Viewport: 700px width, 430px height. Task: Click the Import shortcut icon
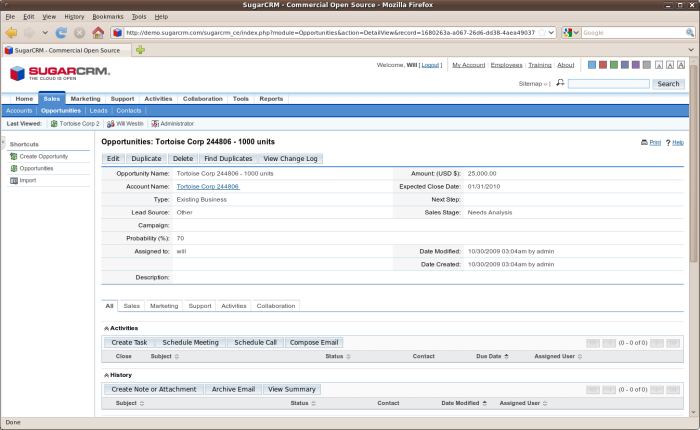14,180
